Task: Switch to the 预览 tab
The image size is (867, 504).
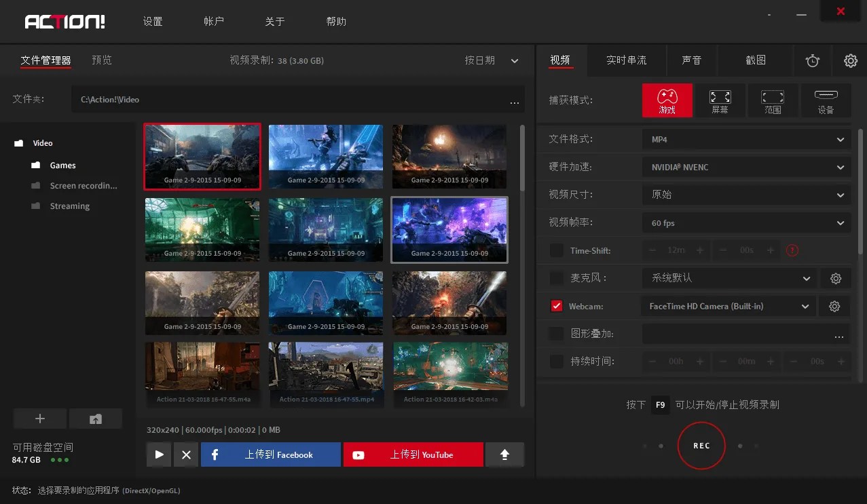Action: tap(102, 60)
